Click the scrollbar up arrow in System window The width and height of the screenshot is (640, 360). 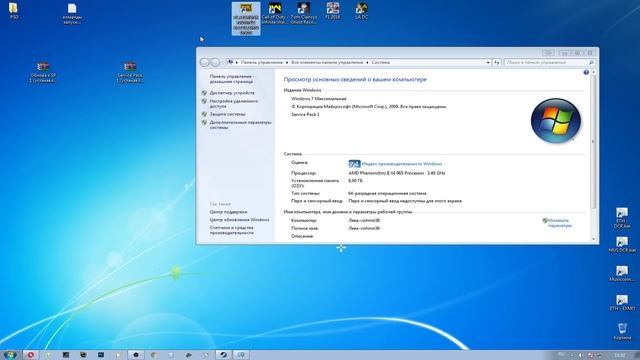tap(593, 72)
